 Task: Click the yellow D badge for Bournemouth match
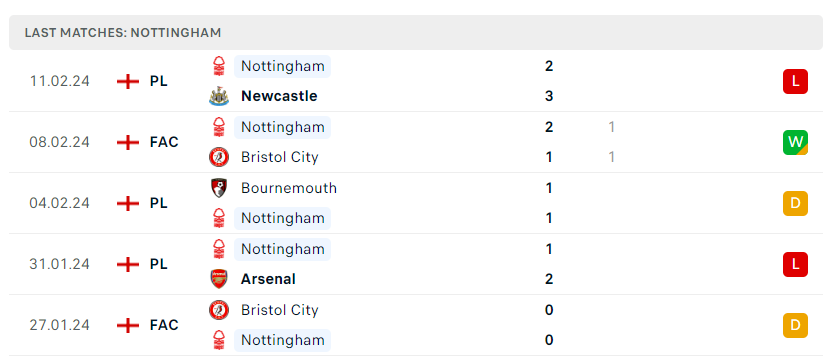pyautogui.click(x=795, y=203)
